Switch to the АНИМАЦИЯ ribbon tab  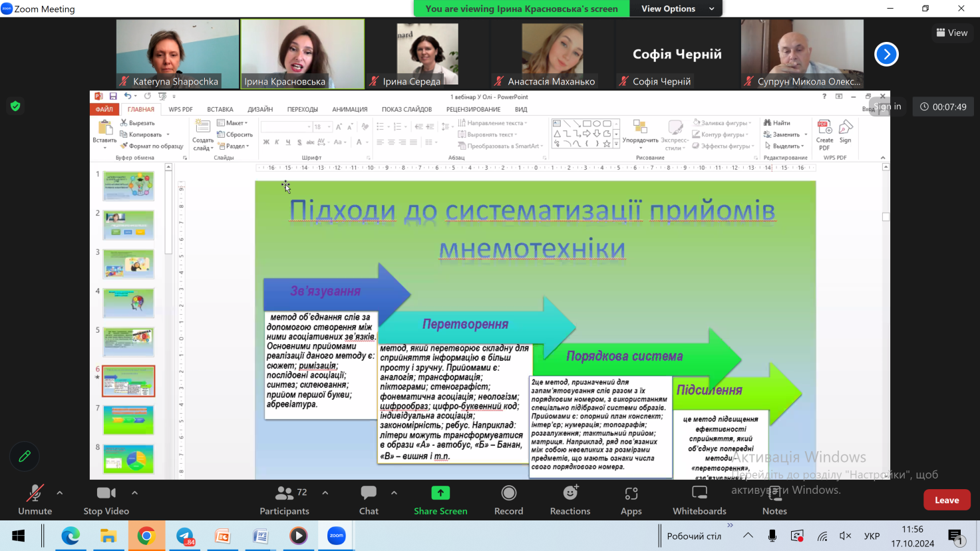pos(350,109)
